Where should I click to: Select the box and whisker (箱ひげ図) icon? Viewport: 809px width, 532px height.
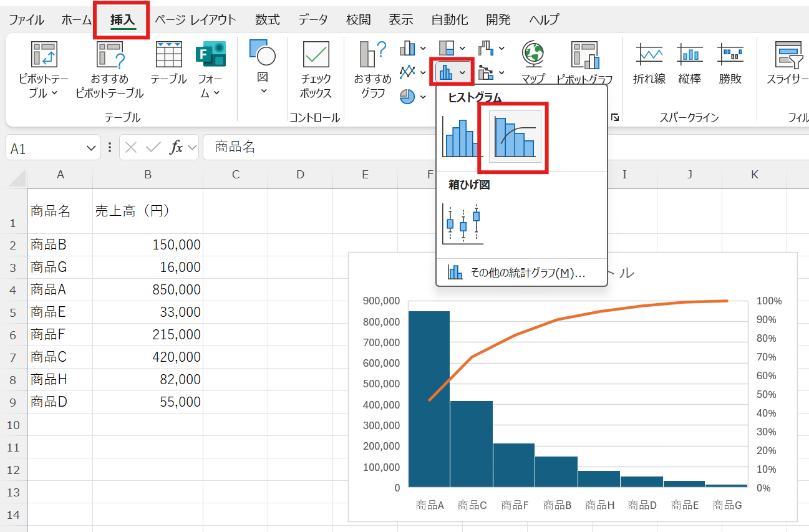tap(462, 223)
